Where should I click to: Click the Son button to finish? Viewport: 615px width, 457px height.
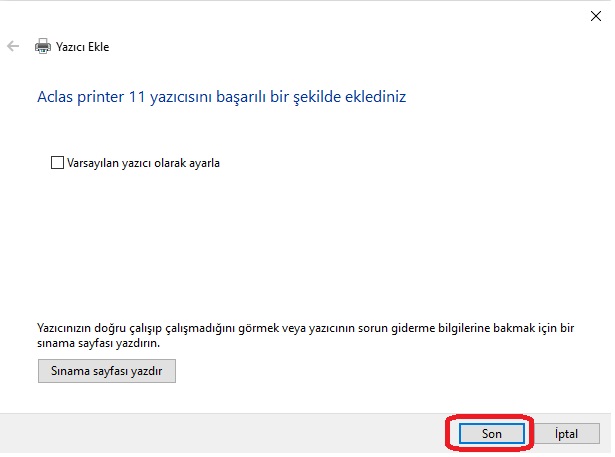click(490, 433)
